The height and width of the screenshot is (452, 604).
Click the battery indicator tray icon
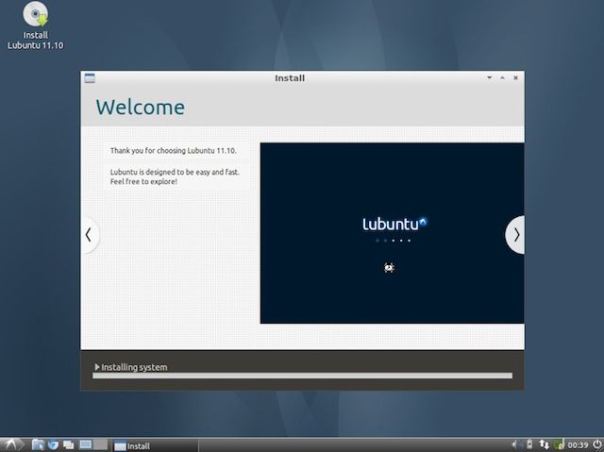(529, 445)
